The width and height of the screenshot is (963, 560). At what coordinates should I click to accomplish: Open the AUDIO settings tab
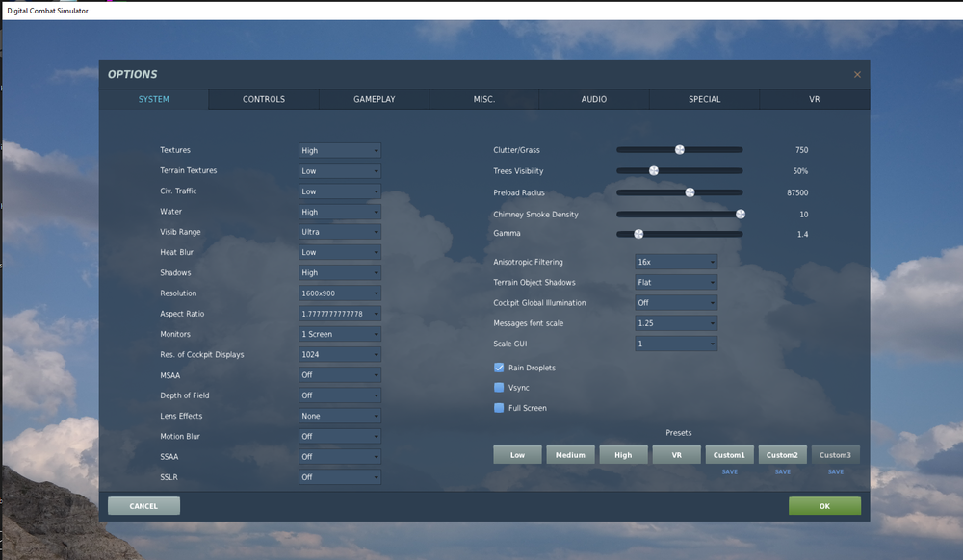(x=593, y=98)
